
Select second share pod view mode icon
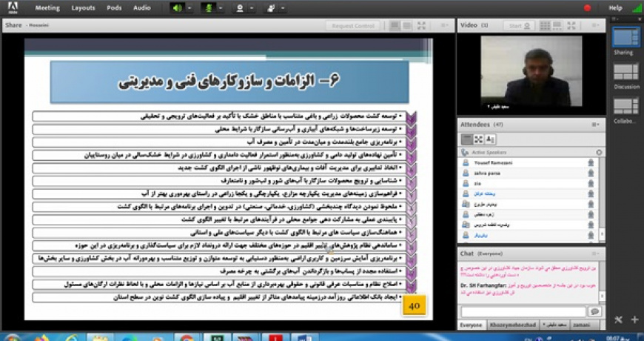[x=407, y=25]
